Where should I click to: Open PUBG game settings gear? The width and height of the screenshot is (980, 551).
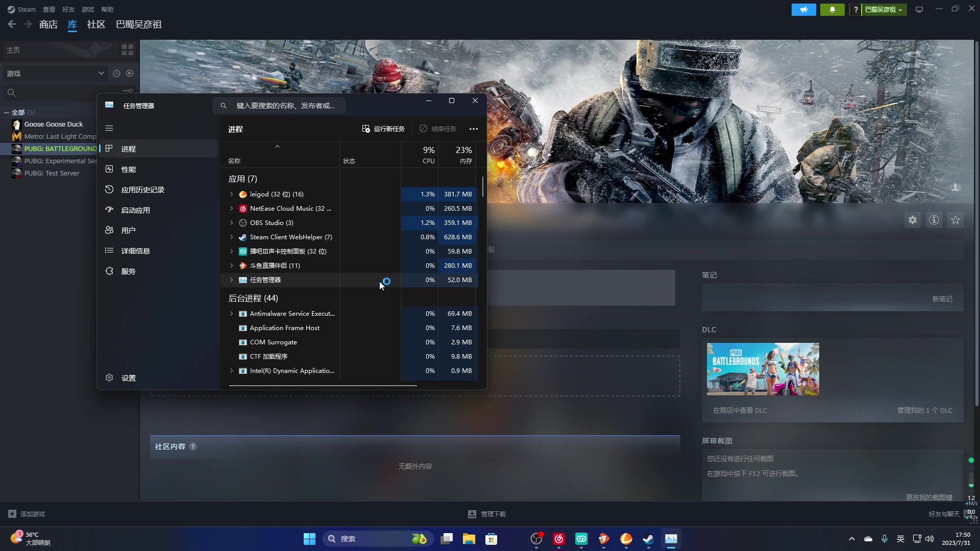913,220
